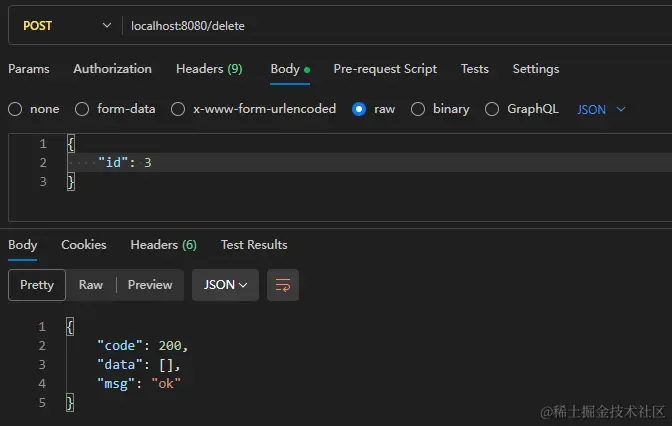Select the form-data radio button
Screen dimensions: 672x426
point(82,109)
